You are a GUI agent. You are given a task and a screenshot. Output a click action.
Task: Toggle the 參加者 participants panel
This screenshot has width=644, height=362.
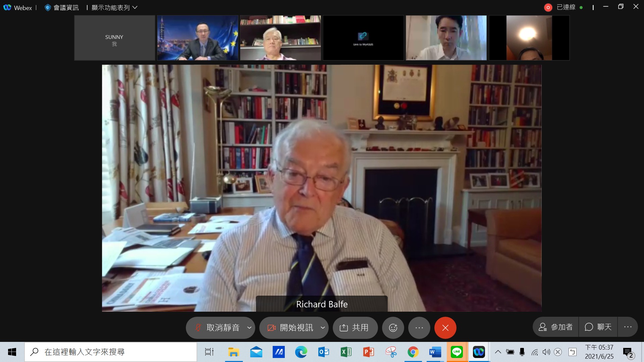(x=555, y=327)
